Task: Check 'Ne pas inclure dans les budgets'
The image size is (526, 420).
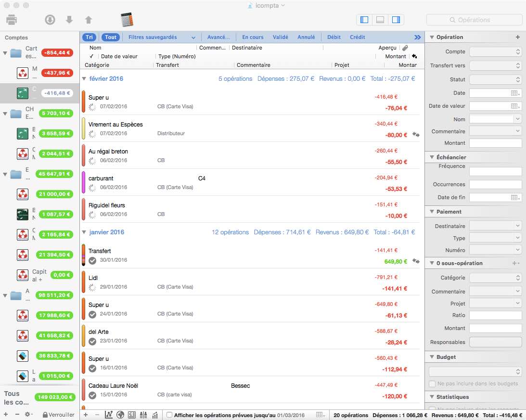Action: pyautogui.click(x=432, y=383)
